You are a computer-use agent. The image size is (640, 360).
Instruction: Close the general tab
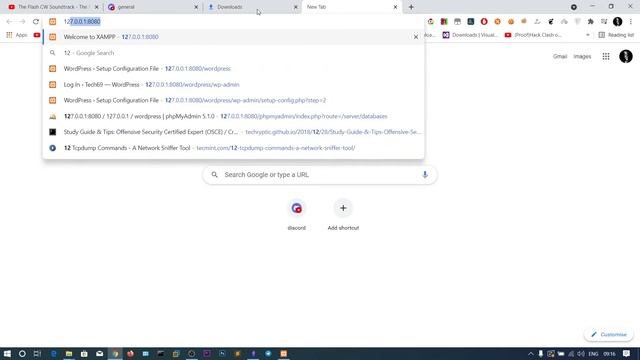point(196,7)
